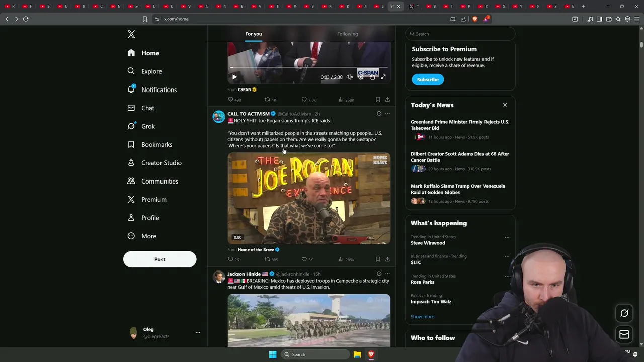The image size is (644, 362).
Task: Repost the CSPAN video post
Action: click(x=271, y=100)
